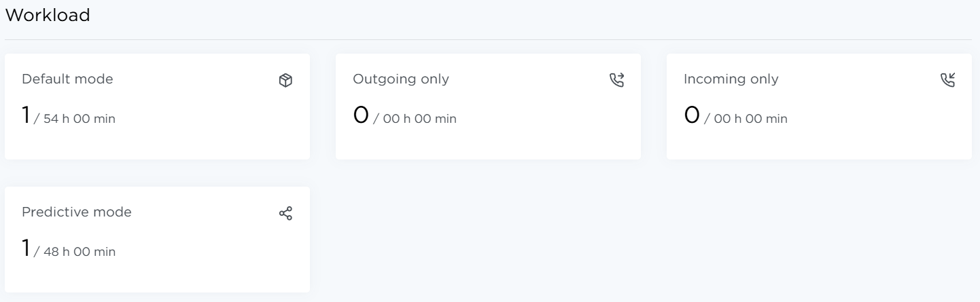Click the count "0" under Incoming only
The width and height of the screenshot is (980, 302).
click(x=691, y=115)
